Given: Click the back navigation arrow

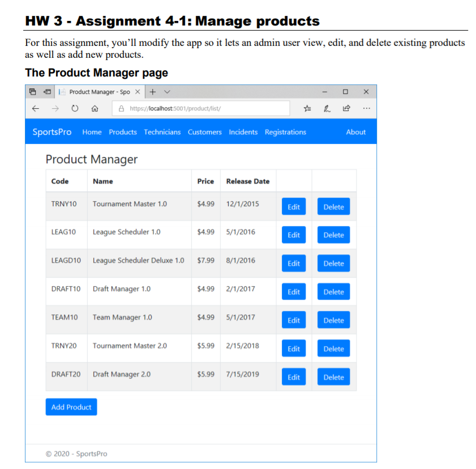Looking at the screenshot, I should [35, 108].
